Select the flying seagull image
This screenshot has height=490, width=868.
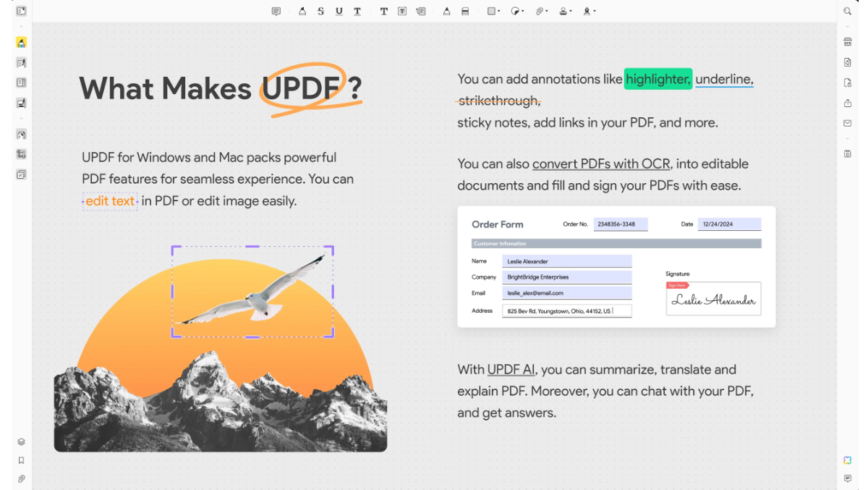[x=252, y=291]
